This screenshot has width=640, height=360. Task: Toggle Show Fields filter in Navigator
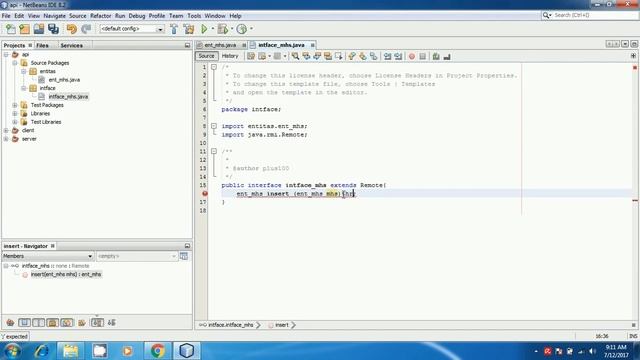pyautogui.click(x=24, y=322)
